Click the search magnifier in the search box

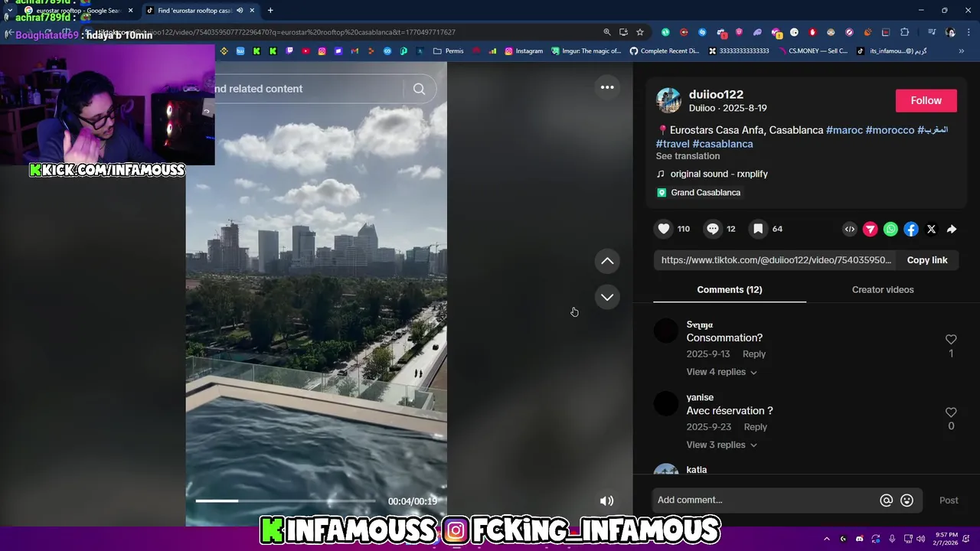point(419,89)
